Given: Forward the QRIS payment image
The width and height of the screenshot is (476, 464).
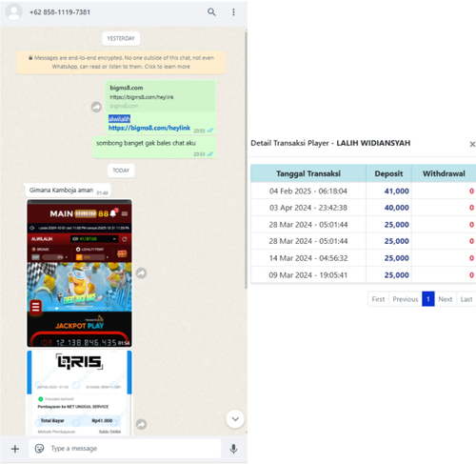Looking at the screenshot, I should 141,424.
